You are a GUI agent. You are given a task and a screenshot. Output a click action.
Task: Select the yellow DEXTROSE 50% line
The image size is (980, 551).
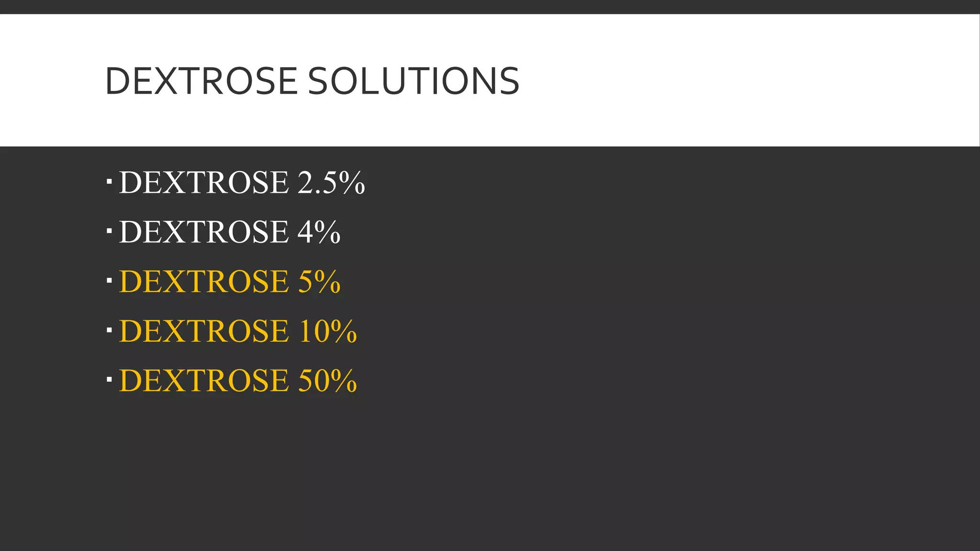tap(238, 381)
